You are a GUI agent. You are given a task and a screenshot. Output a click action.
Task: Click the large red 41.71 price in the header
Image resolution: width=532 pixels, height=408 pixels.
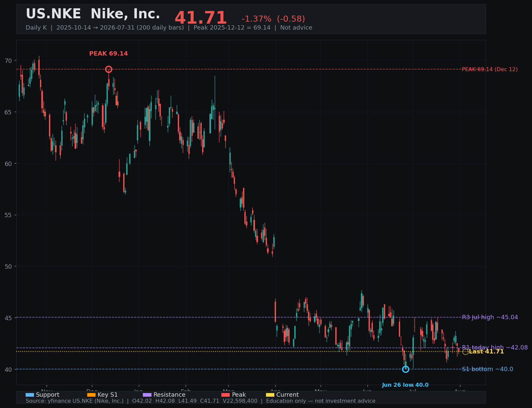point(201,18)
